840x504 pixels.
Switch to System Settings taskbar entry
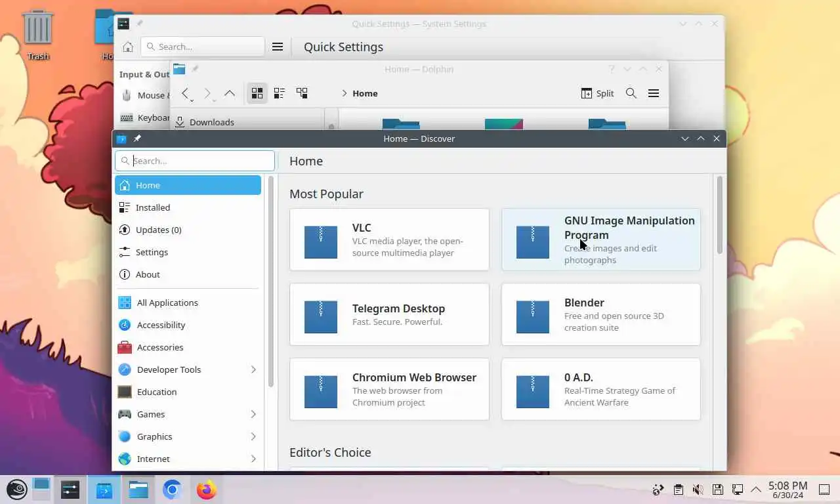(x=70, y=490)
